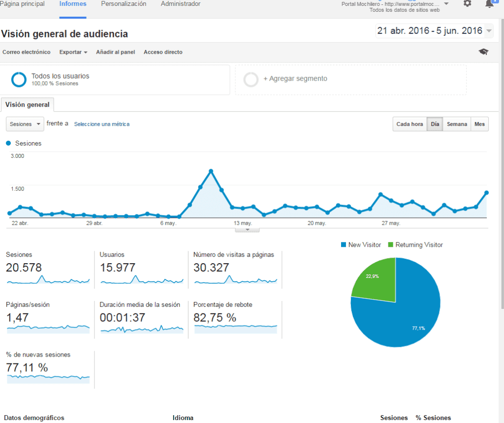Open the Exportar dropdown menu
This screenshot has width=504, height=423.
73,52
